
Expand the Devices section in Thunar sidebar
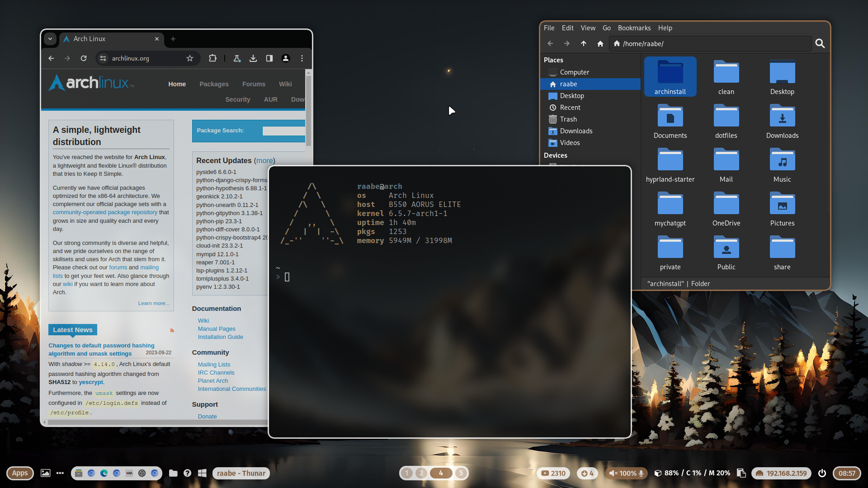tap(556, 155)
